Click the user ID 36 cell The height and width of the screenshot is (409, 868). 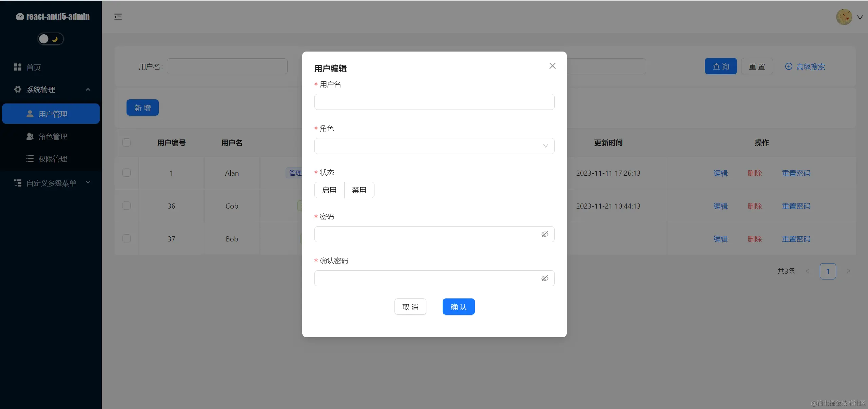171,206
